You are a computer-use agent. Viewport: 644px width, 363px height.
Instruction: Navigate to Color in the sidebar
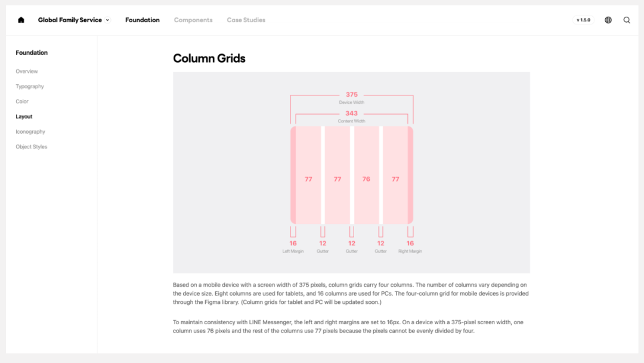pyautogui.click(x=22, y=101)
